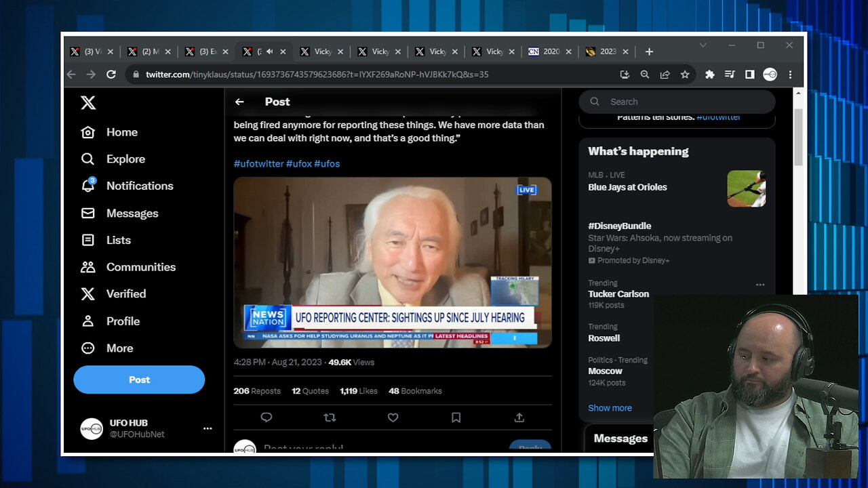Click the baseball game thumbnail
Viewport: 868px width, 488px height.
[747, 188]
